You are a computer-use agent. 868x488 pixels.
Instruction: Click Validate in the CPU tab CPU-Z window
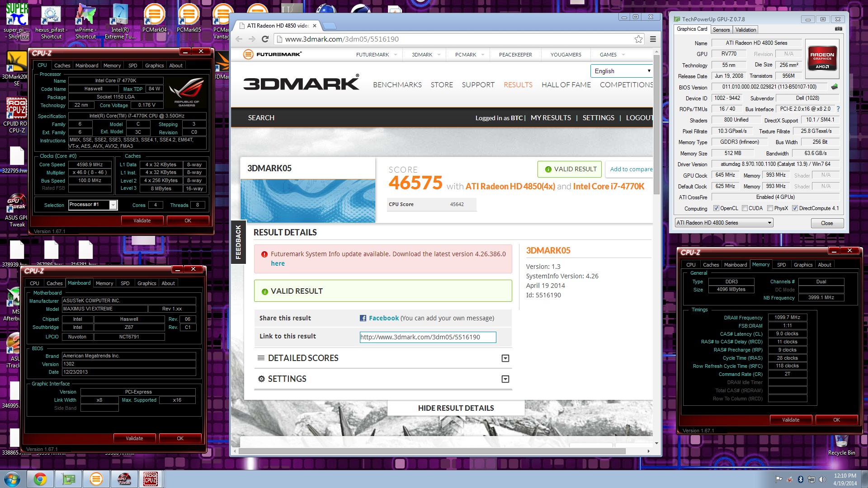142,221
